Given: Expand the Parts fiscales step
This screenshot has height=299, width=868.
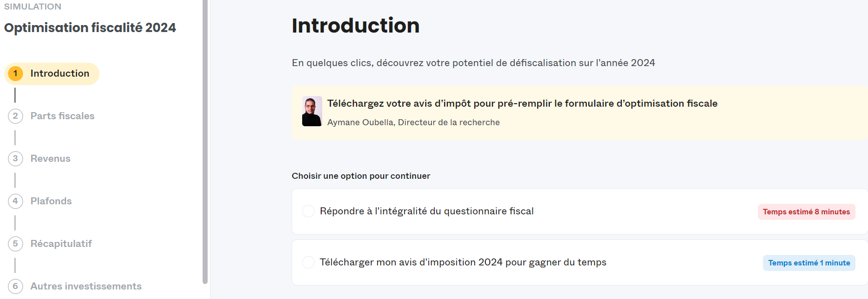Looking at the screenshot, I should coord(62,116).
